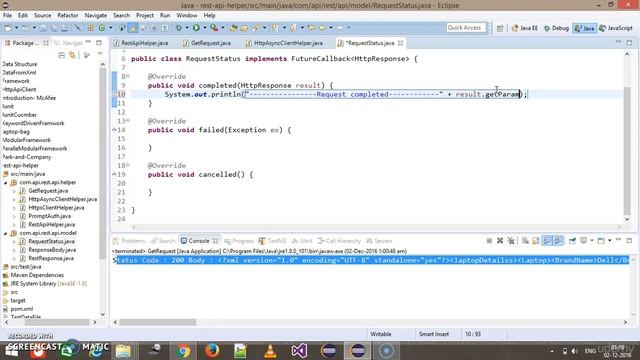Toggle Show Console on standard output change
Viewport: 640px width, 360px height.
(x=547, y=241)
